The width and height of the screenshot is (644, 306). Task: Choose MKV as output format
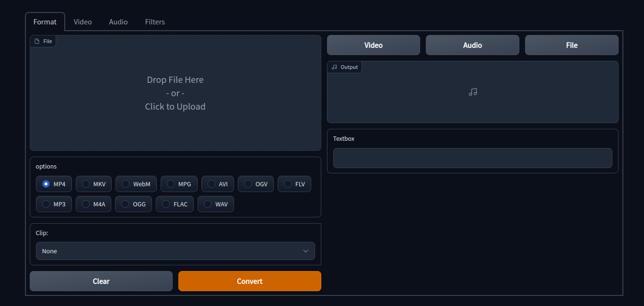point(86,184)
